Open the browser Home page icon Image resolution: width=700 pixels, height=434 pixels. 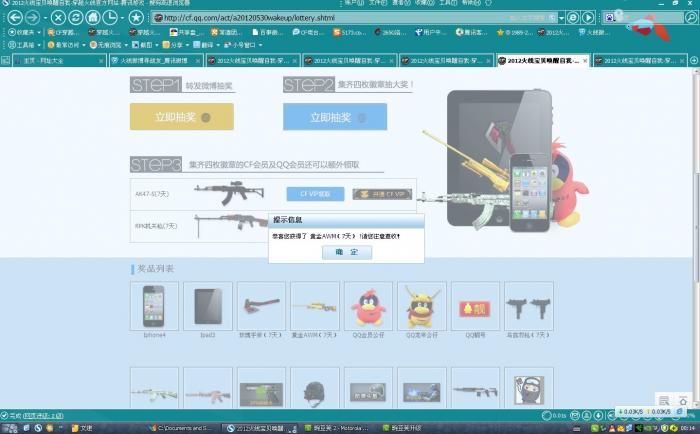(93, 18)
